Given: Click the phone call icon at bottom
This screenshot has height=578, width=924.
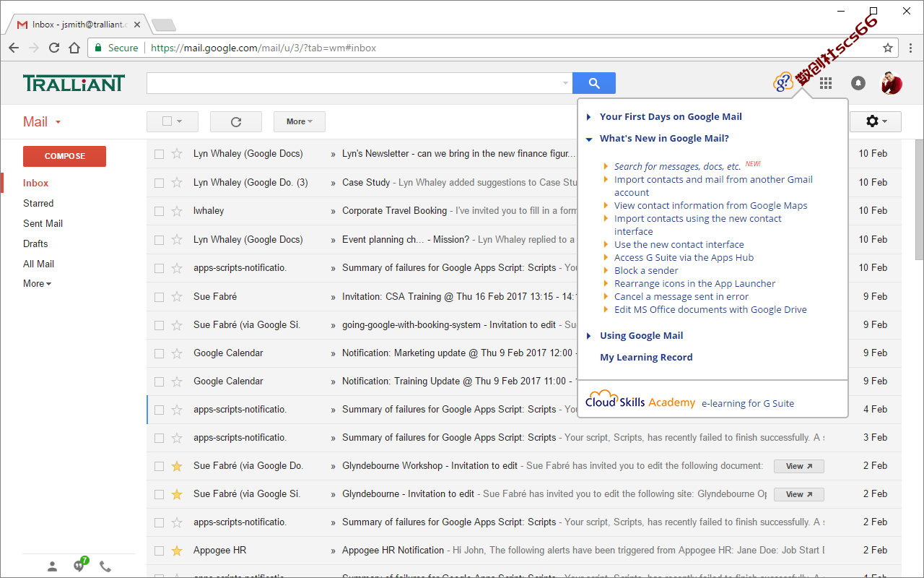Looking at the screenshot, I should 105,566.
